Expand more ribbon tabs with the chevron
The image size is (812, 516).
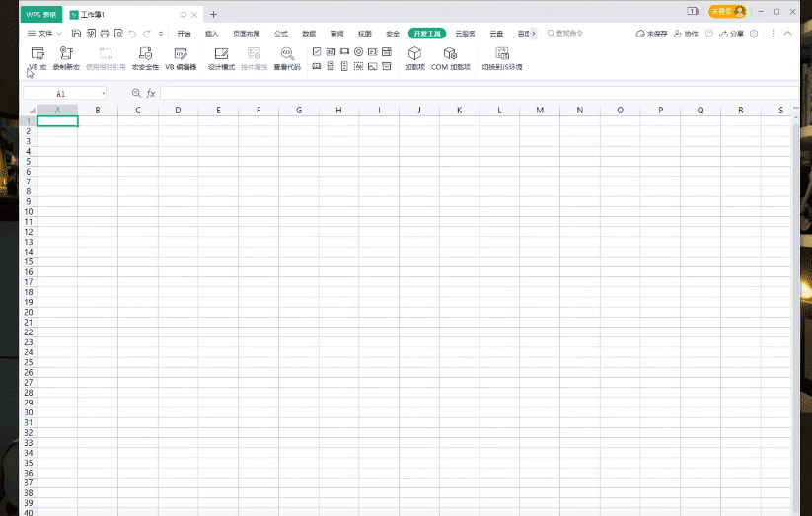534,34
